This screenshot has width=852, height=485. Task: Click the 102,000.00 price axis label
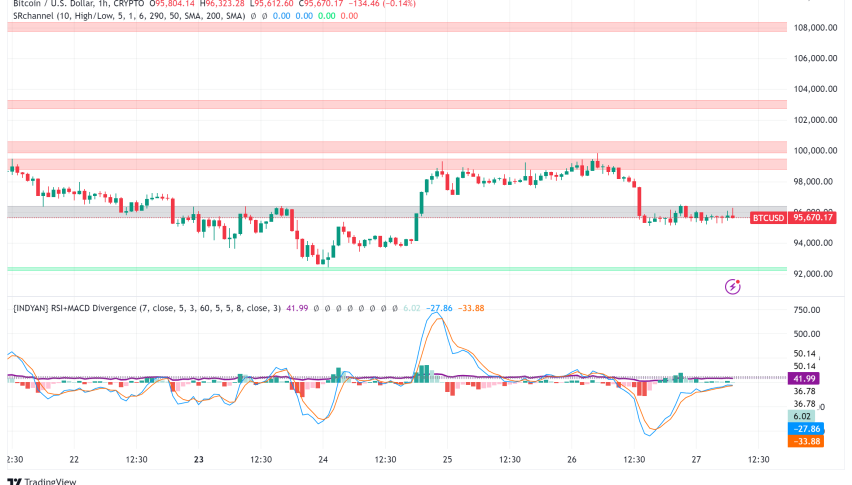[815, 120]
